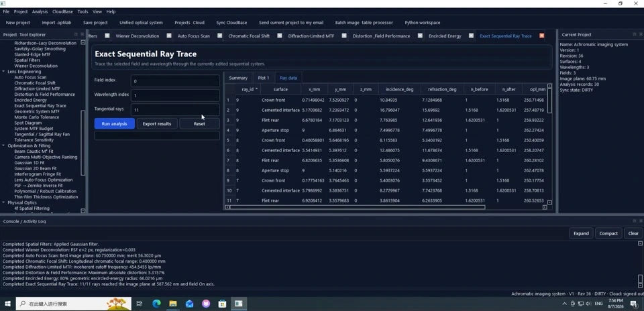644x311 pixels.
Task: Select Spot Diagram in the Tool Explorer
Action: [x=28, y=123]
